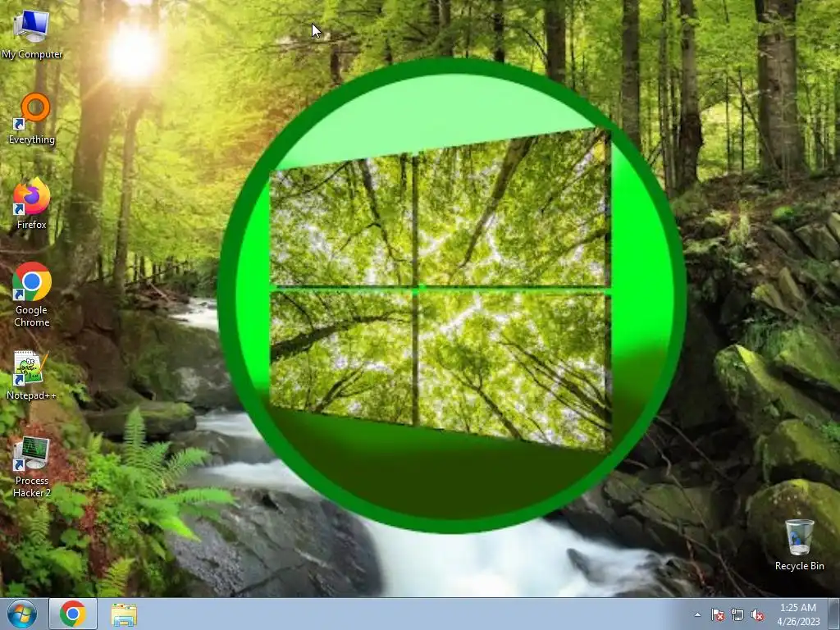
Task: Show hidden system tray icons
Action: pyautogui.click(x=697, y=614)
